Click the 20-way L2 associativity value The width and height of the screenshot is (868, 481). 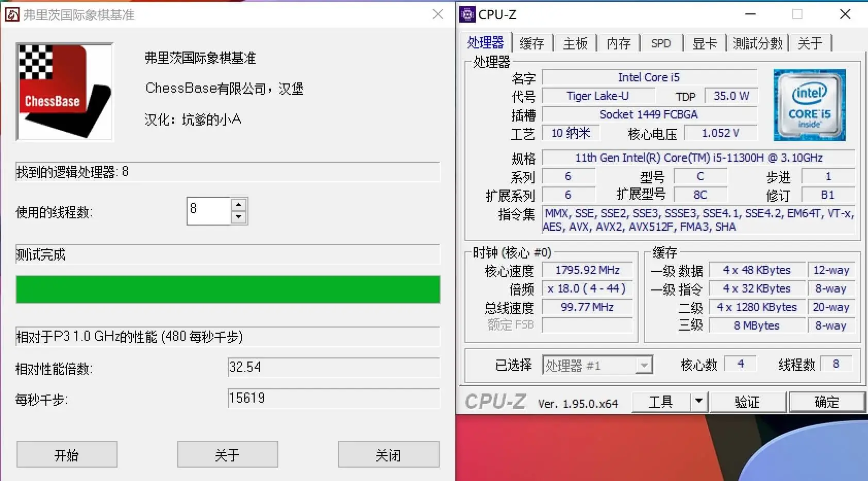(831, 307)
